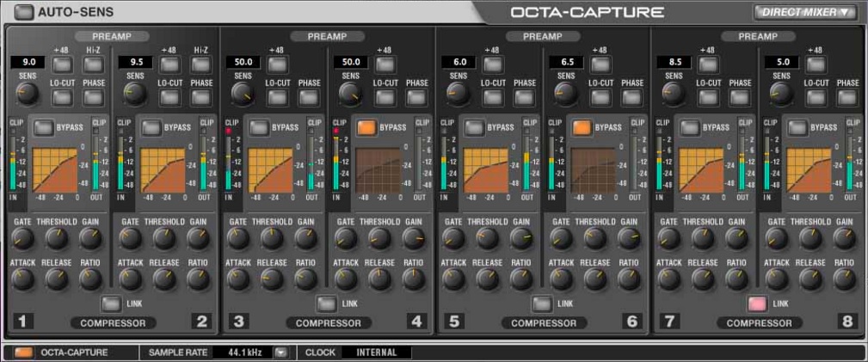Screen dimensions: 868x362
Task: Toggle LINK for channels 5 and 6
Action: coord(541,304)
